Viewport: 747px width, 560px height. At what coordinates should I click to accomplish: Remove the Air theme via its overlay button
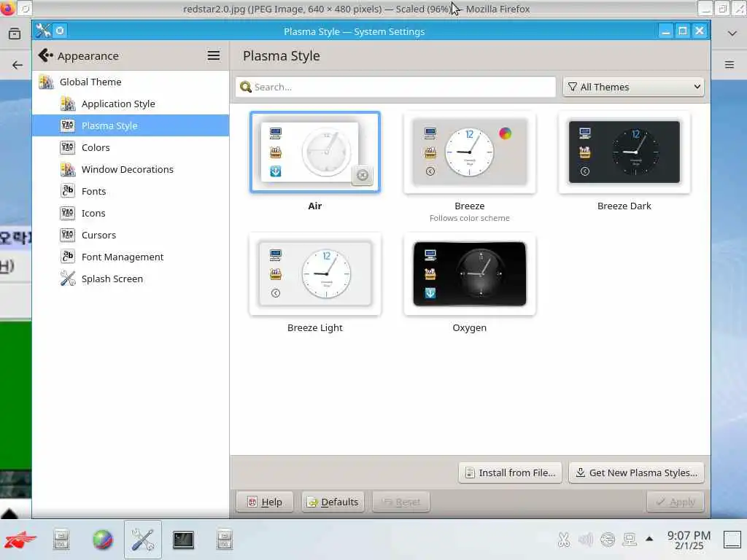[363, 175]
